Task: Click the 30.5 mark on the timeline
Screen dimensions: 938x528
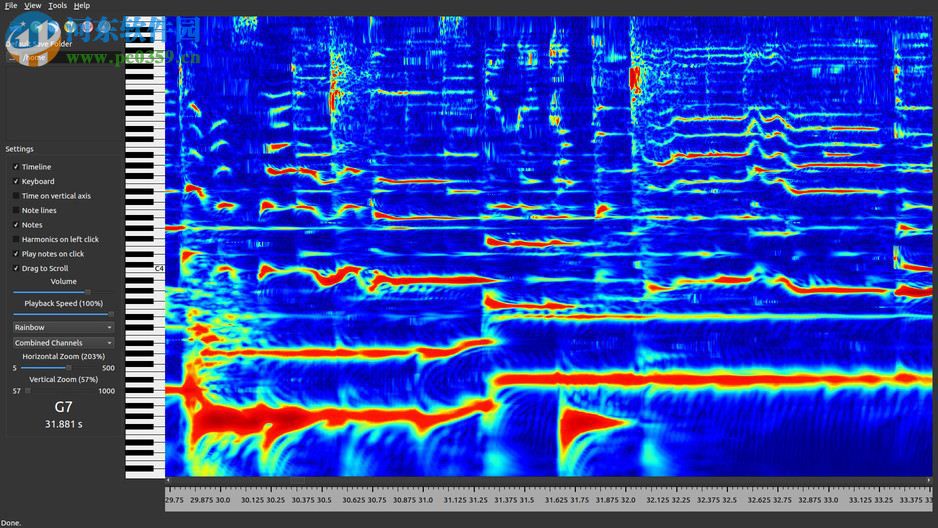Action: 324,500
